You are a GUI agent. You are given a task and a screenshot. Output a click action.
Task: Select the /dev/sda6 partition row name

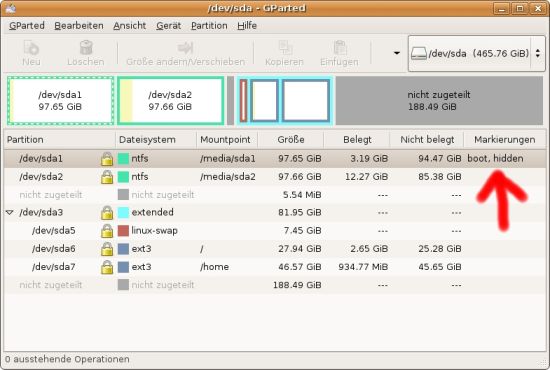(54, 249)
